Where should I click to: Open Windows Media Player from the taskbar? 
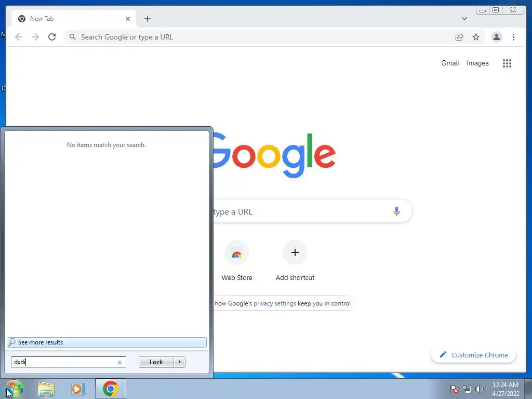[77, 389]
